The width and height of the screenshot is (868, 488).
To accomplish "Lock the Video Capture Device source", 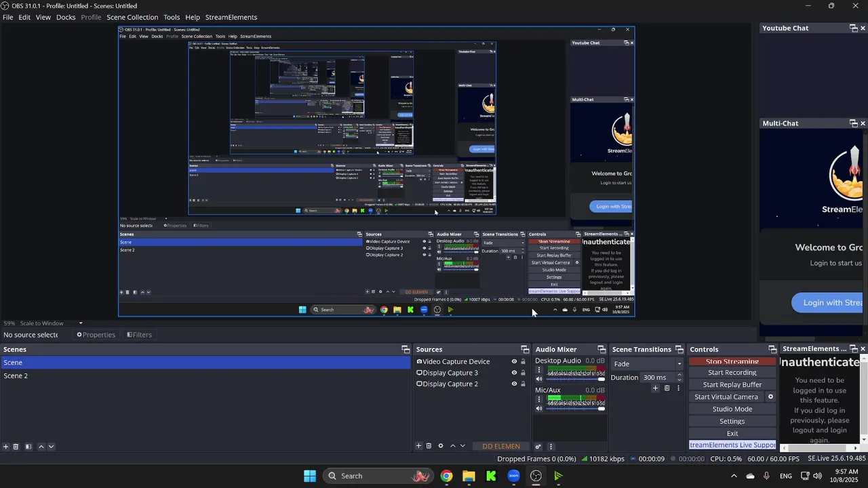I will (523, 362).
